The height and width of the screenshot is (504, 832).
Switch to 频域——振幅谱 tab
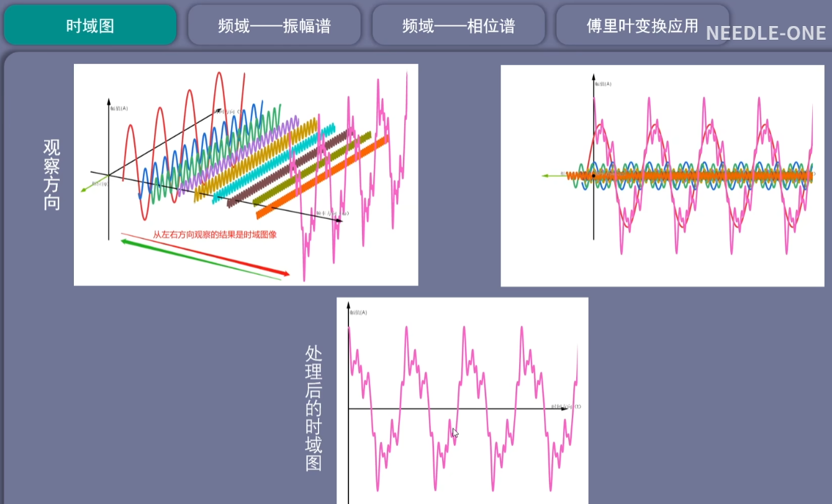pyautogui.click(x=274, y=25)
